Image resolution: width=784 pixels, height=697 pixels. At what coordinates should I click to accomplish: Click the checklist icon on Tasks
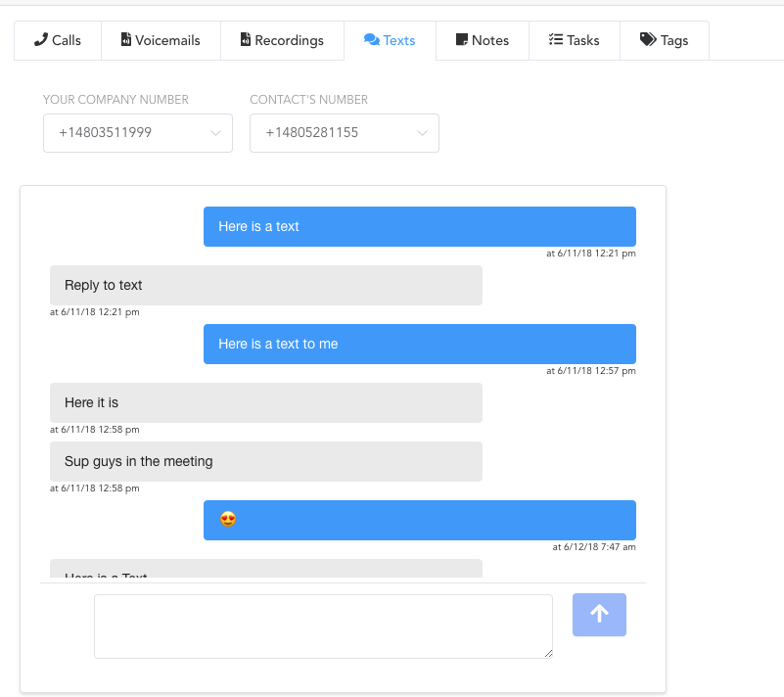click(x=555, y=40)
